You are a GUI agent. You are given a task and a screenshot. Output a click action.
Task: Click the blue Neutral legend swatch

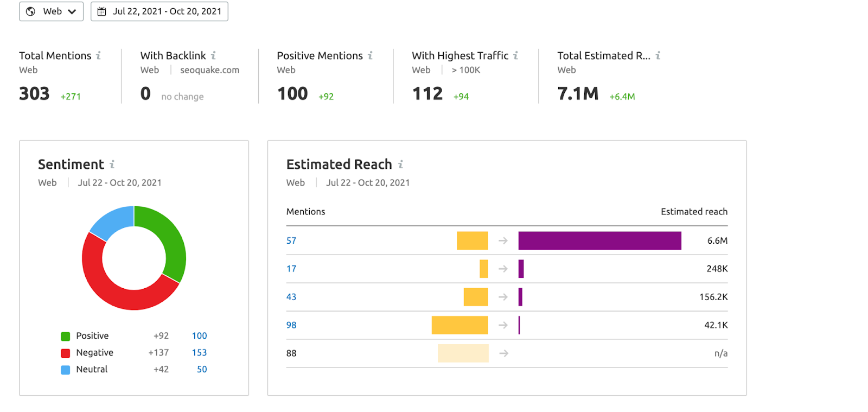click(x=66, y=370)
